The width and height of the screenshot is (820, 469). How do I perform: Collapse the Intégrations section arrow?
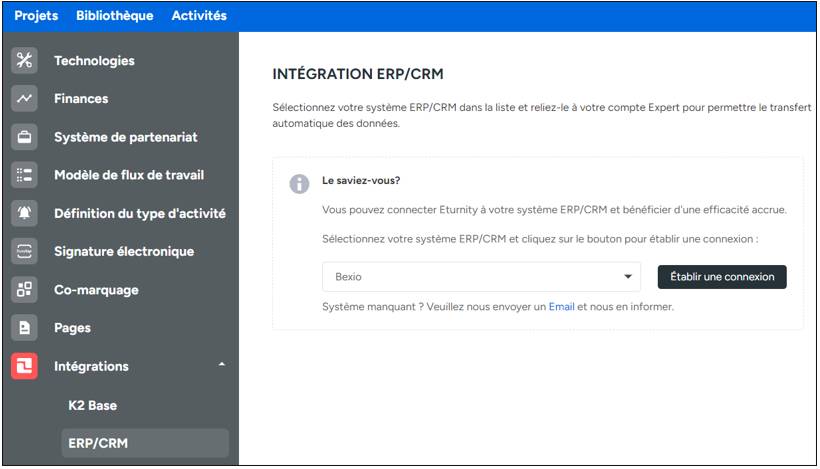pyautogui.click(x=221, y=366)
